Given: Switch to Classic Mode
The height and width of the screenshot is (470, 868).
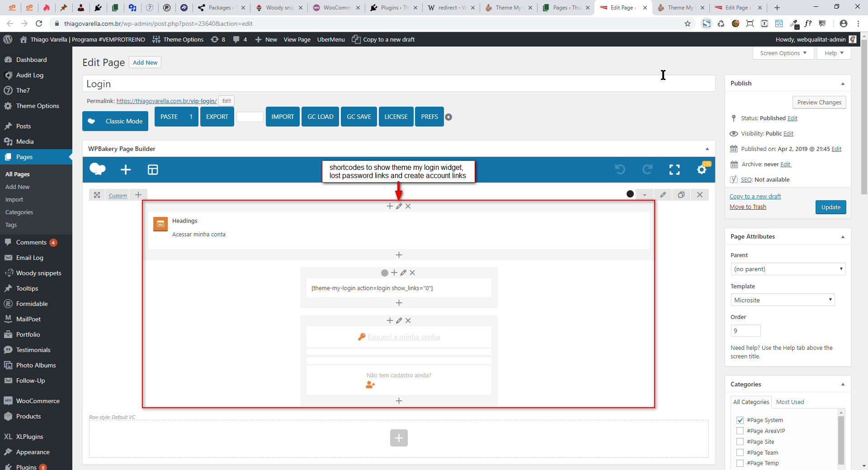Looking at the screenshot, I should [115, 121].
